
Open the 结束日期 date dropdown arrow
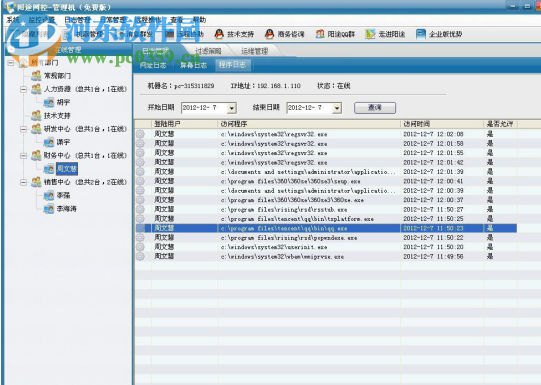[x=337, y=108]
